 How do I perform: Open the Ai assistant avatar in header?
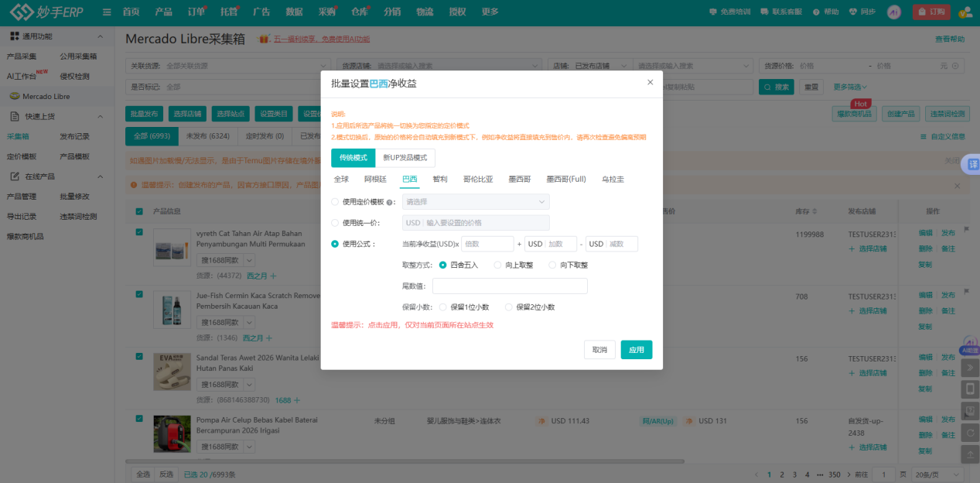click(894, 12)
